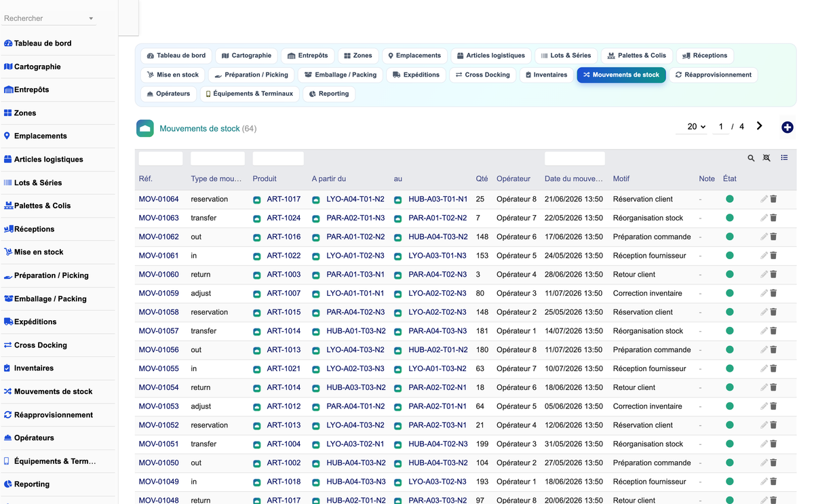Delete movement MOV-01056 with trash icon
The width and height of the screenshot is (814, 504).
pyautogui.click(x=773, y=350)
